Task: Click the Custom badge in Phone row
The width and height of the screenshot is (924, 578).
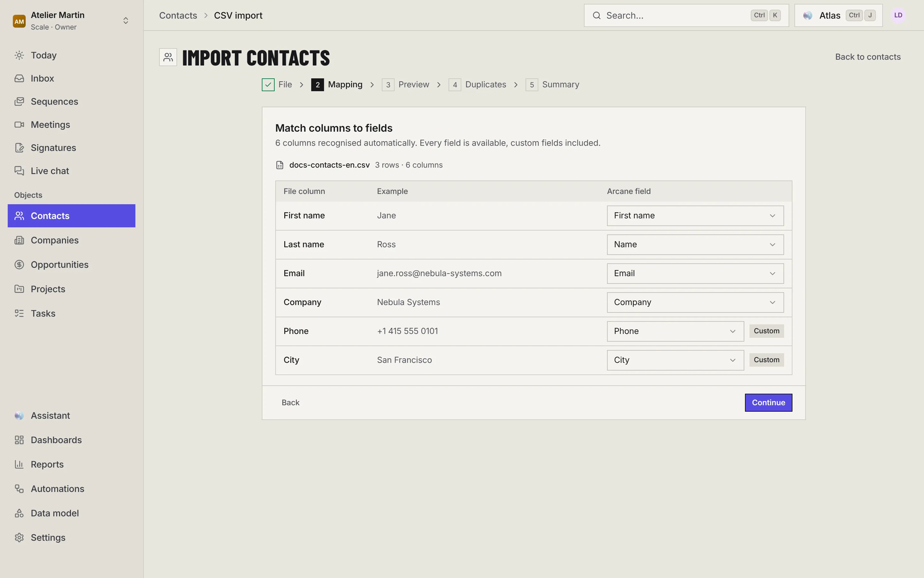Action: coord(766,331)
